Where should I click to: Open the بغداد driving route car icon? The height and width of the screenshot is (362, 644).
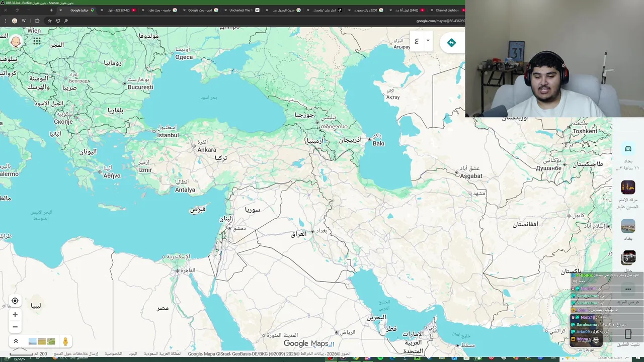[x=628, y=149]
